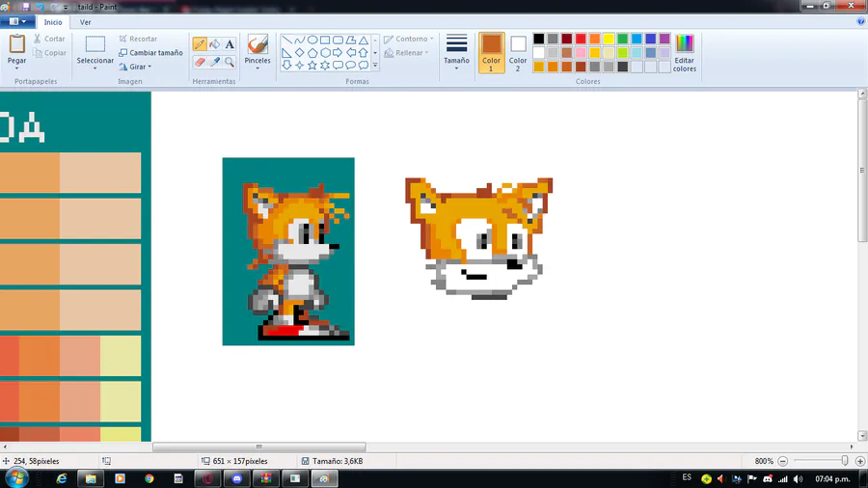
Task: Choose the Four-point star shape
Action: (300, 66)
